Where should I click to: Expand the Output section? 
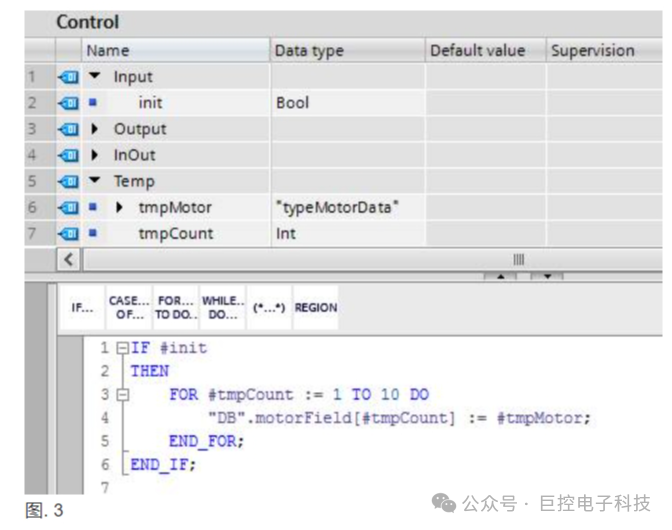pos(95,129)
